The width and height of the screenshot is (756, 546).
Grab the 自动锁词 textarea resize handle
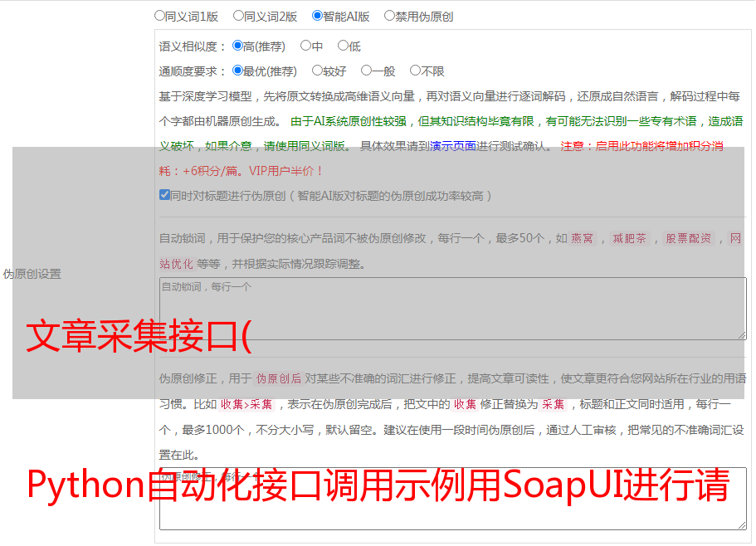(742, 335)
